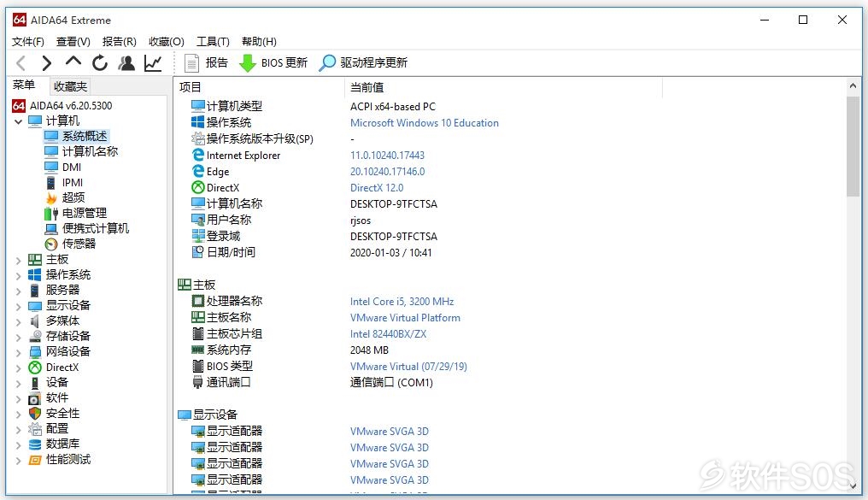Click the 服务器 server icon

coord(35,290)
